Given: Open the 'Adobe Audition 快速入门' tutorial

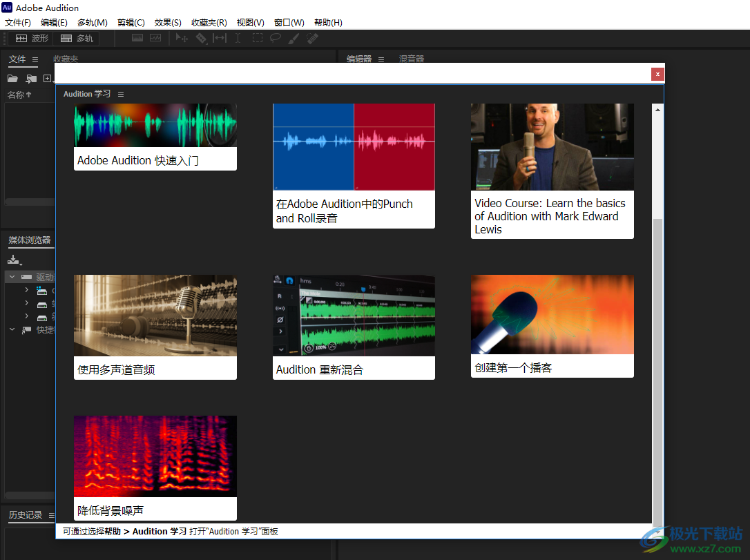Looking at the screenshot, I should 155,135.
